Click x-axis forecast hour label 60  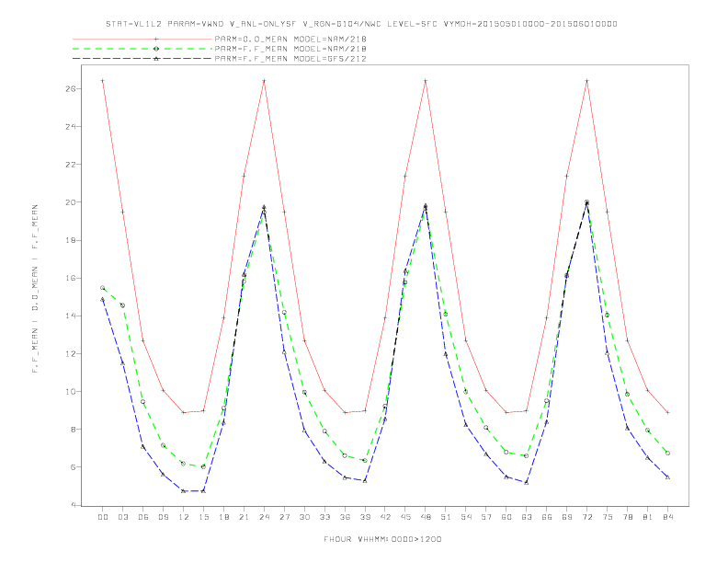coord(506,517)
